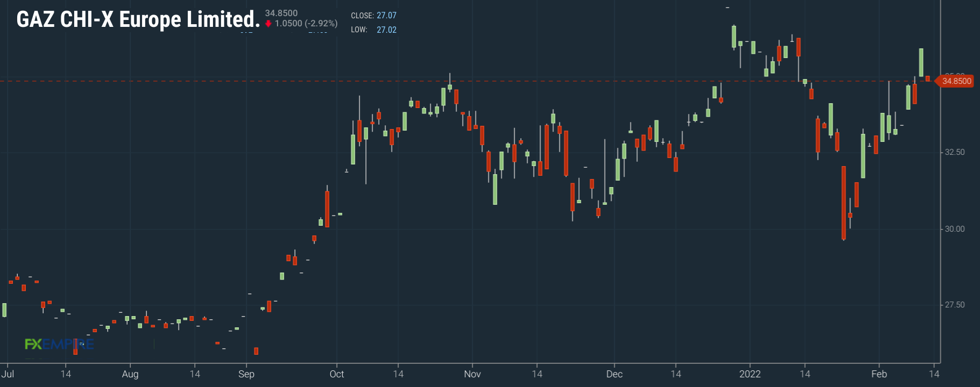Click the Dec label on time axis
The image size is (980, 387).
tap(614, 374)
